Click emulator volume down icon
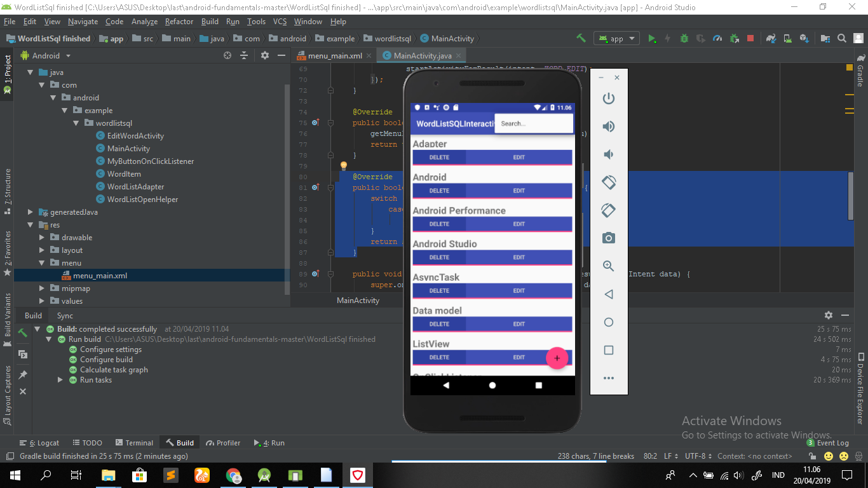This screenshot has height=488, width=868. click(x=609, y=154)
